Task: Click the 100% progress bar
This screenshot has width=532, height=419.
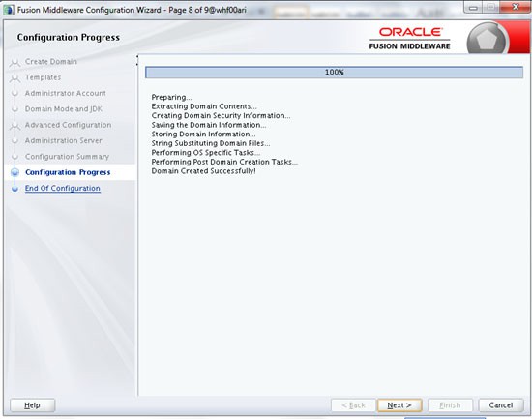Action: pyautogui.click(x=335, y=72)
